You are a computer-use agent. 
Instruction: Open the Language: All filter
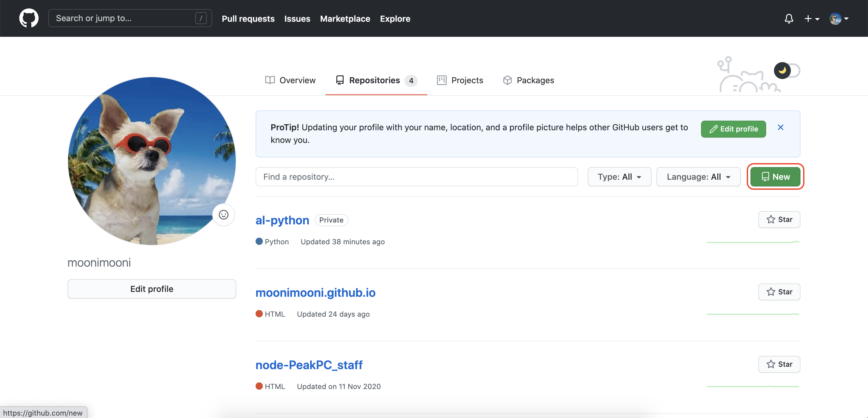[698, 177]
